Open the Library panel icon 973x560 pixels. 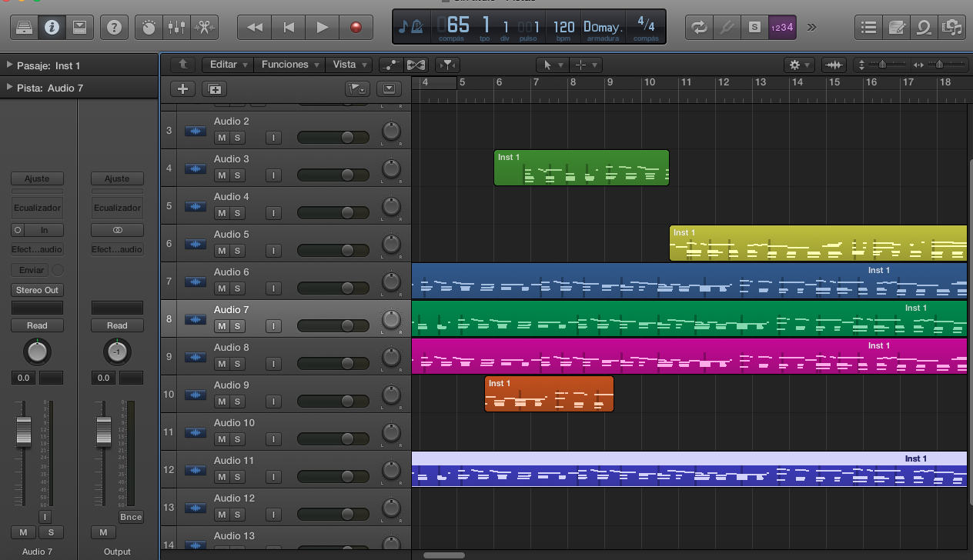[25, 28]
